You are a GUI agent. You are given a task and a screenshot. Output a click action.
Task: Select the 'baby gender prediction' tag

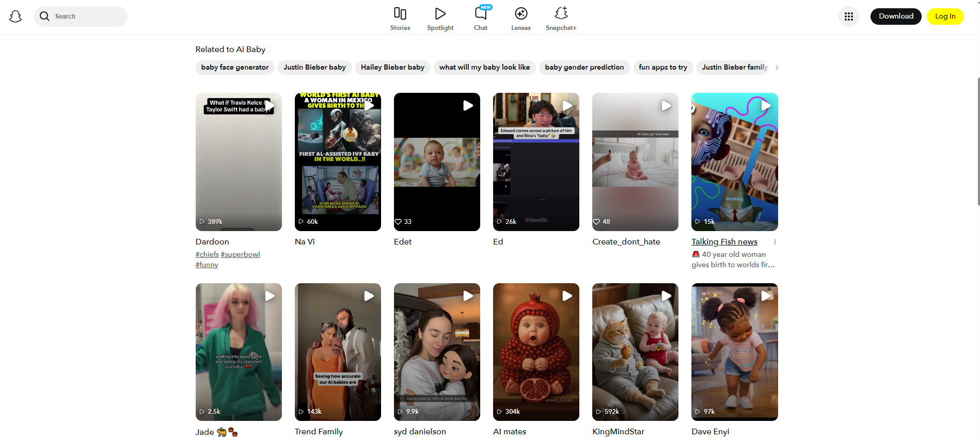pyautogui.click(x=584, y=68)
